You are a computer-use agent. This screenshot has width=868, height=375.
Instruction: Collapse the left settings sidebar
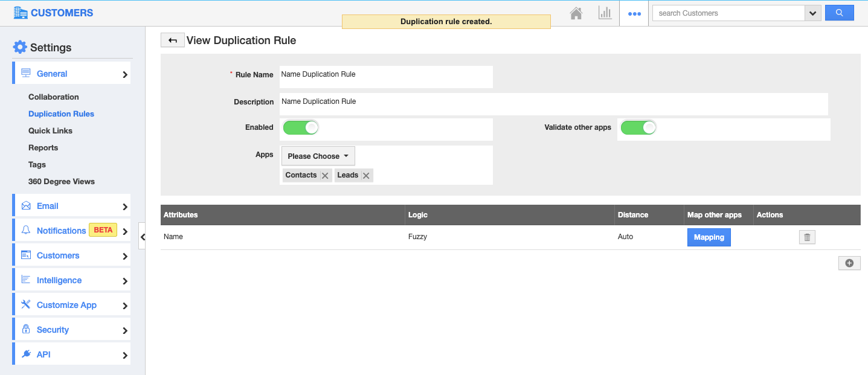(x=143, y=237)
